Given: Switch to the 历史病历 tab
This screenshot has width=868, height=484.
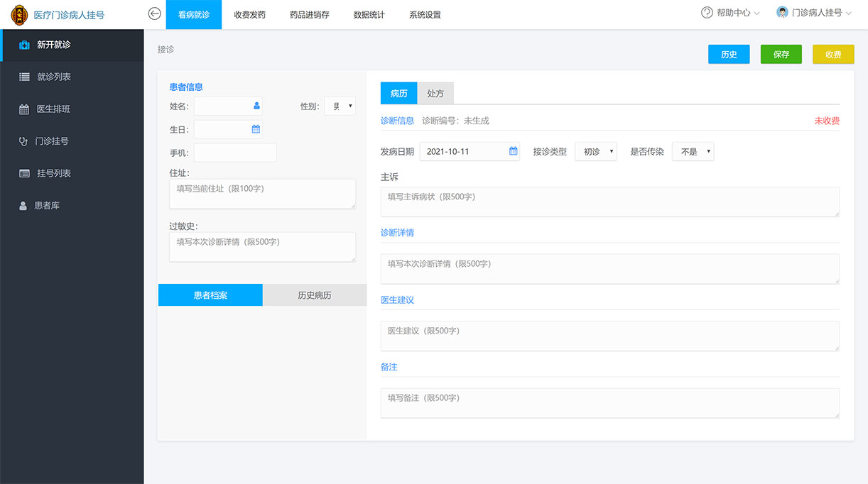Looking at the screenshot, I should pyautogui.click(x=315, y=295).
